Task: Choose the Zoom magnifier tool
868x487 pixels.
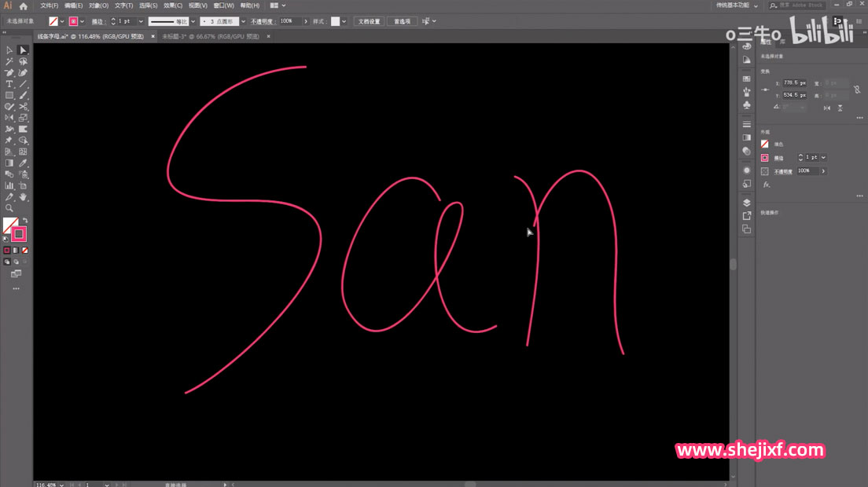Action: [x=9, y=208]
